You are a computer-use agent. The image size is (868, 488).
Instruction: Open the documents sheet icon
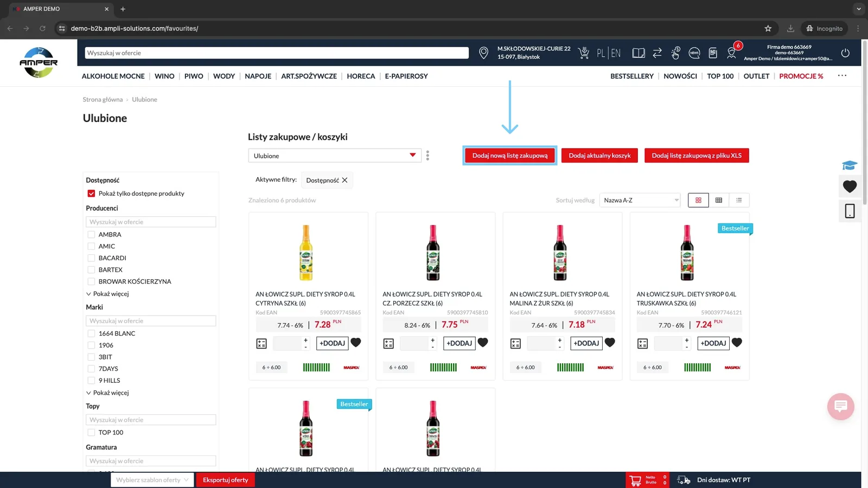[x=713, y=53]
